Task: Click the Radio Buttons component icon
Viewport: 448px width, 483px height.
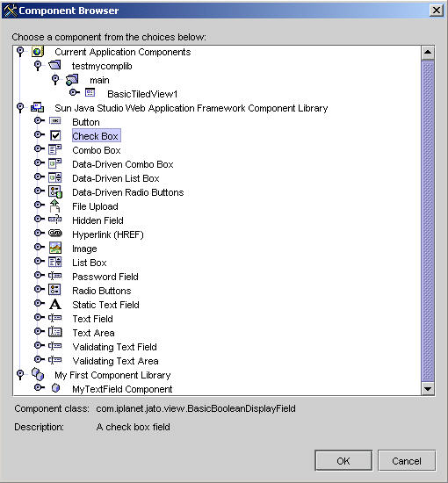Action: (x=54, y=290)
